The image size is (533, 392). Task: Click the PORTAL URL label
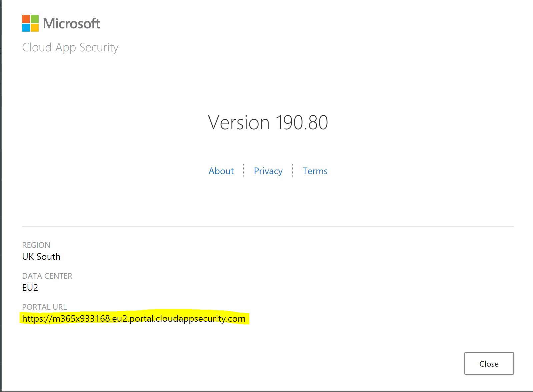coord(44,307)
